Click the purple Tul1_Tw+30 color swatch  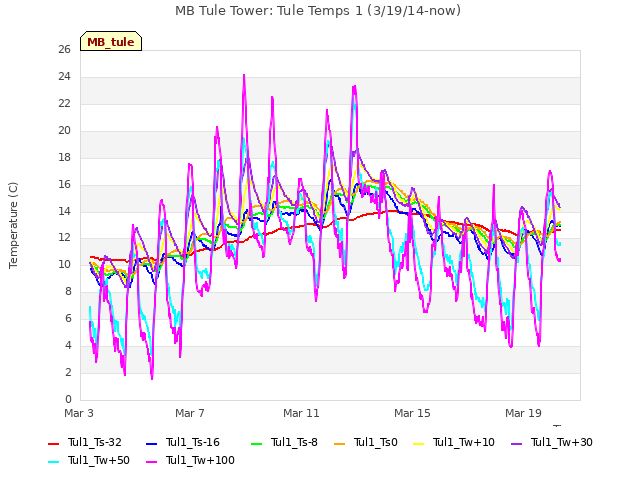pos(517,444)
